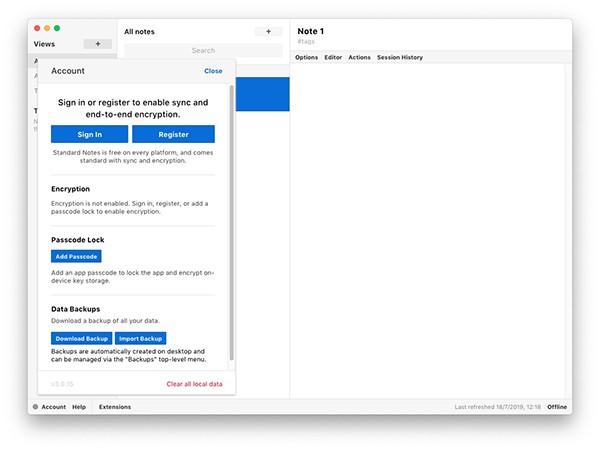Click the Last refreshed timestamp text
The height and width of the screenshot is (451, 600).
click(498, 407)
